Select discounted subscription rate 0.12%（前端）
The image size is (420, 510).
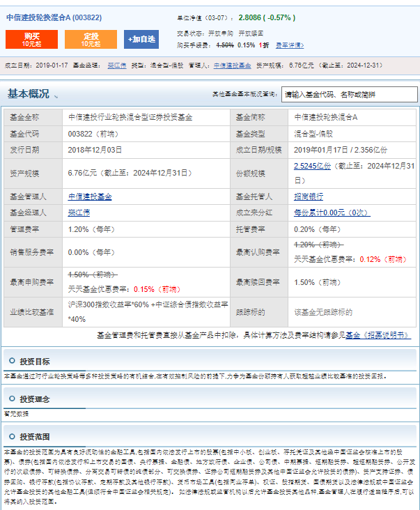[x=383, y=259]
